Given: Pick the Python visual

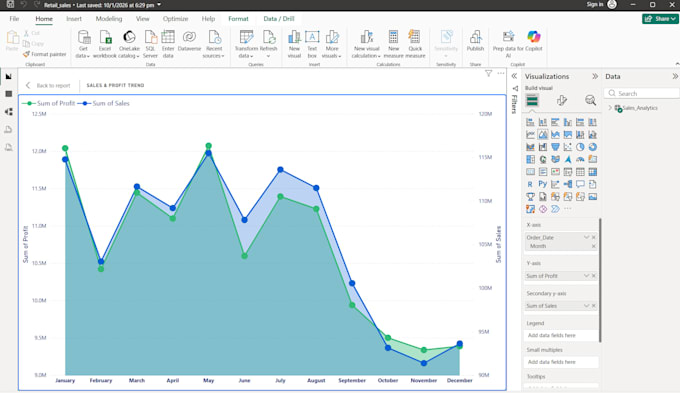Looking at the screenshot, I should [543, 184].
